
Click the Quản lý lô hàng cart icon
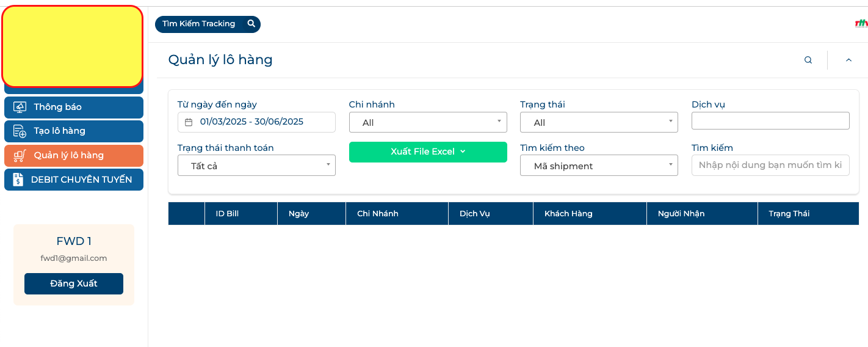pos(20,156)
